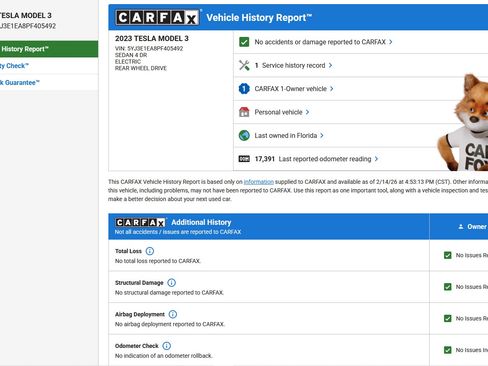
Task: Click No indication of an odometer rollback text
Action: 163,356
